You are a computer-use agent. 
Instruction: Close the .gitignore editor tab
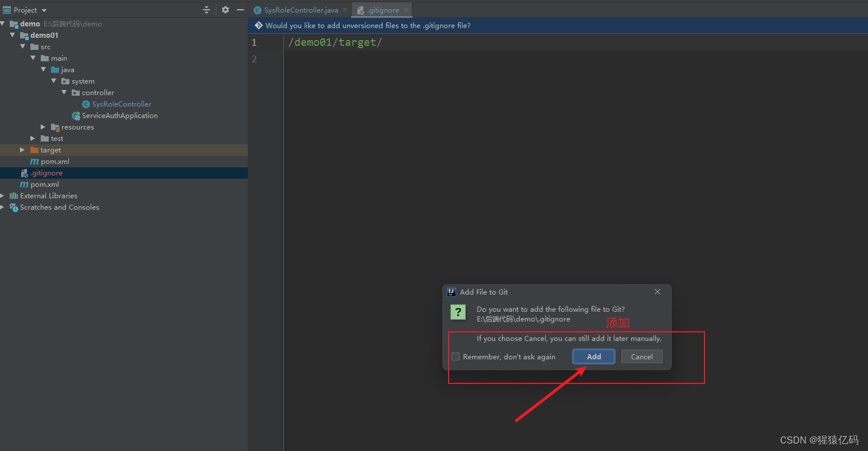click(406, 10)
